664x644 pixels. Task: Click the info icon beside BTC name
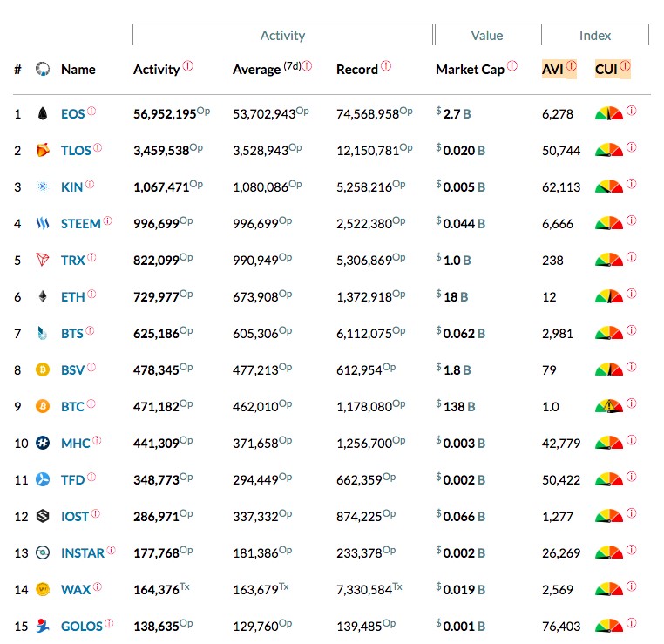coord(91,404)
